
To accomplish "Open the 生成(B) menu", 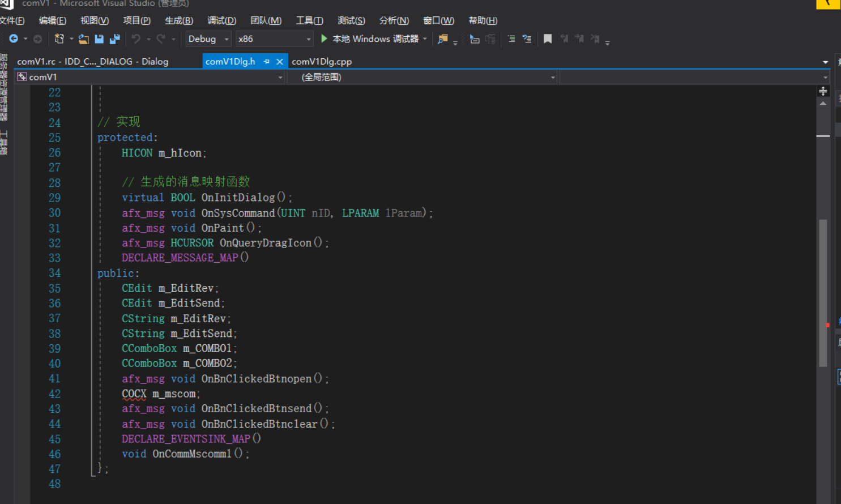I will tap(179, 21).
